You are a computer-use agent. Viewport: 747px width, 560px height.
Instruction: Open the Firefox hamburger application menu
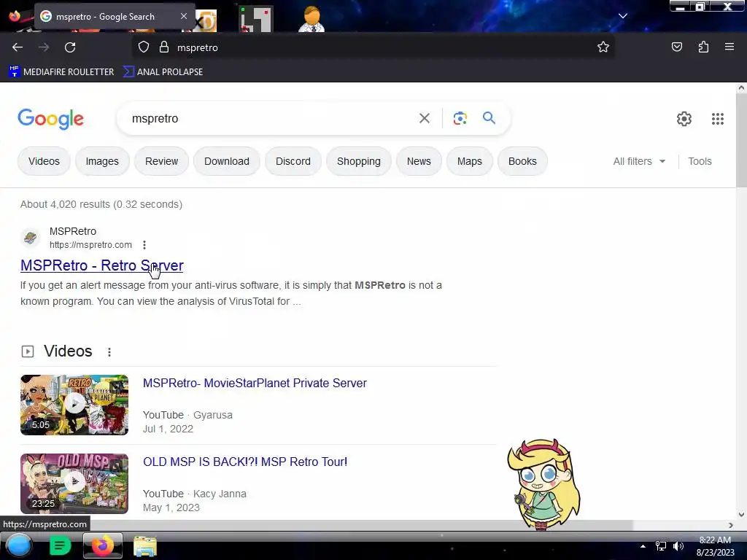(729, 47)
